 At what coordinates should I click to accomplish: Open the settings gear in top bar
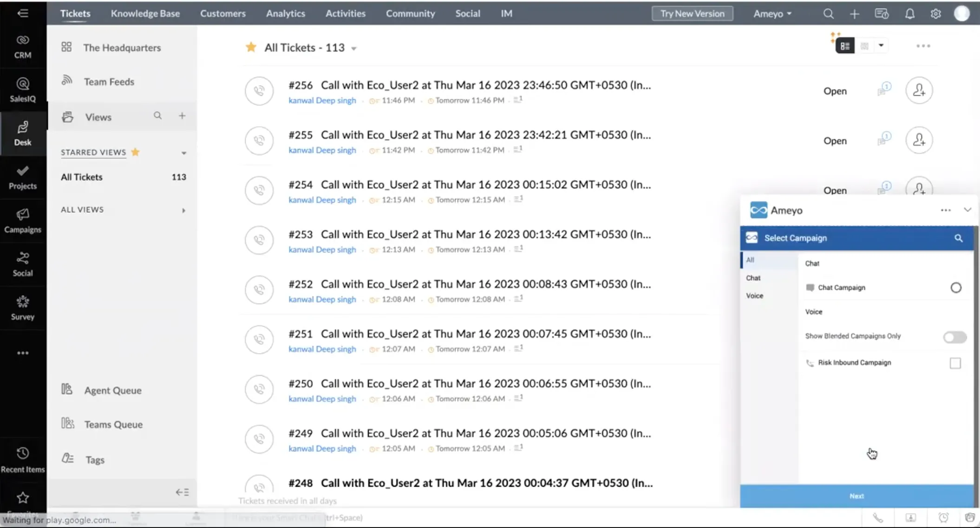(x=935, y=13)
